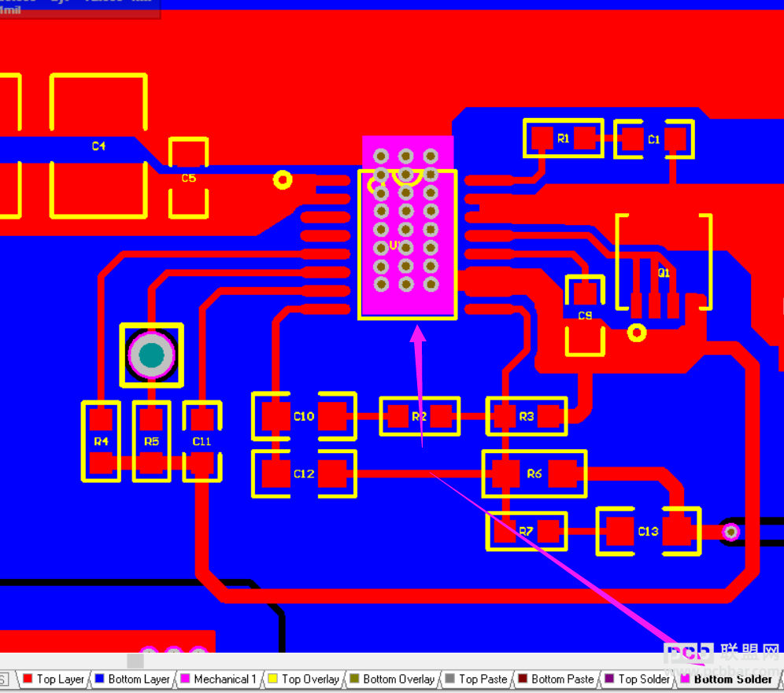Viewport: 784px width, 693px height.
Task: Click the yellow Top Overlay color swatch
Action: tap(272, 679)
